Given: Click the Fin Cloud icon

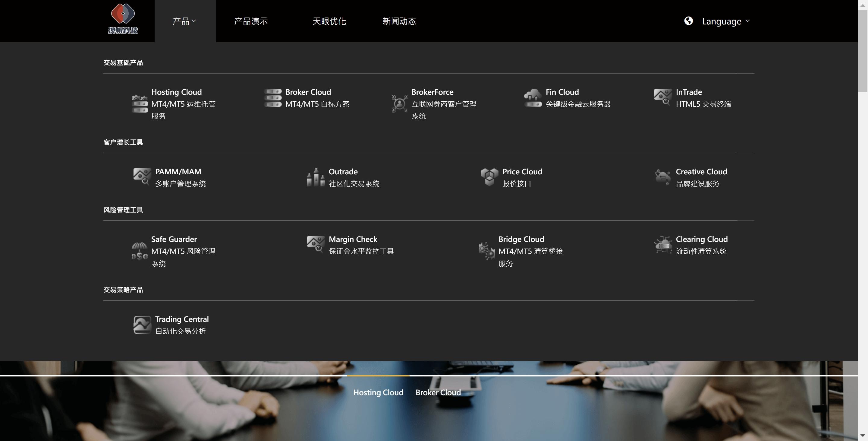Looking at the screenshot, I should point(533,98).
